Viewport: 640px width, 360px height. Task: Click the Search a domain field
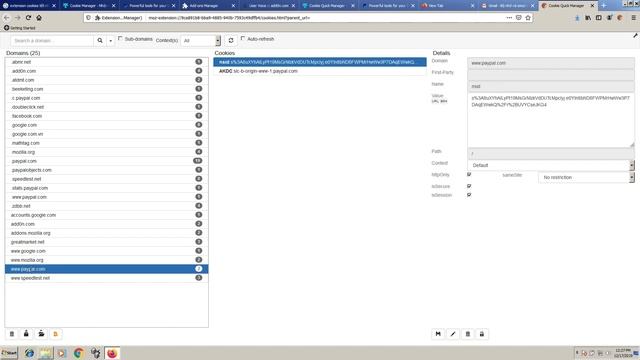(52, 40)
